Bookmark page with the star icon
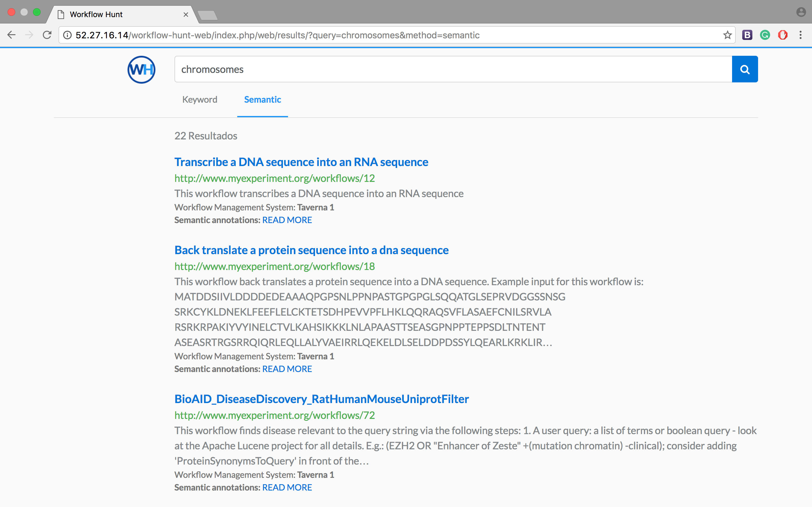The image size is (812, 507). point(727,35)
